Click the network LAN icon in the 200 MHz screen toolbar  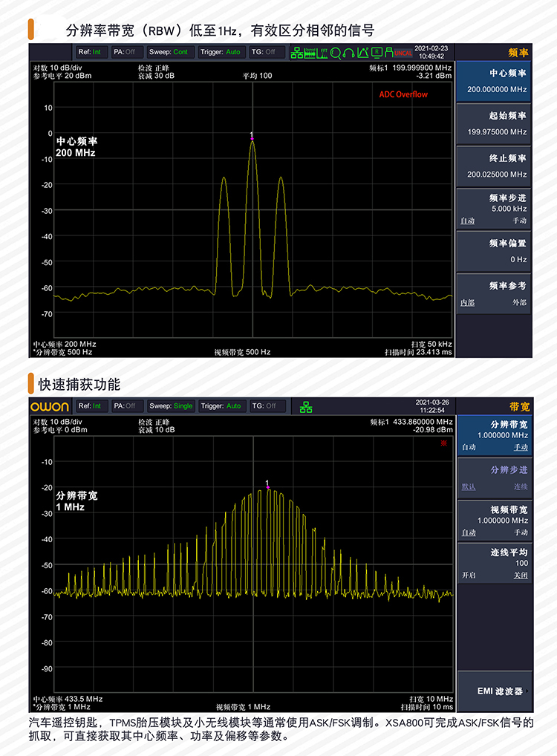(x=296, y=53)
